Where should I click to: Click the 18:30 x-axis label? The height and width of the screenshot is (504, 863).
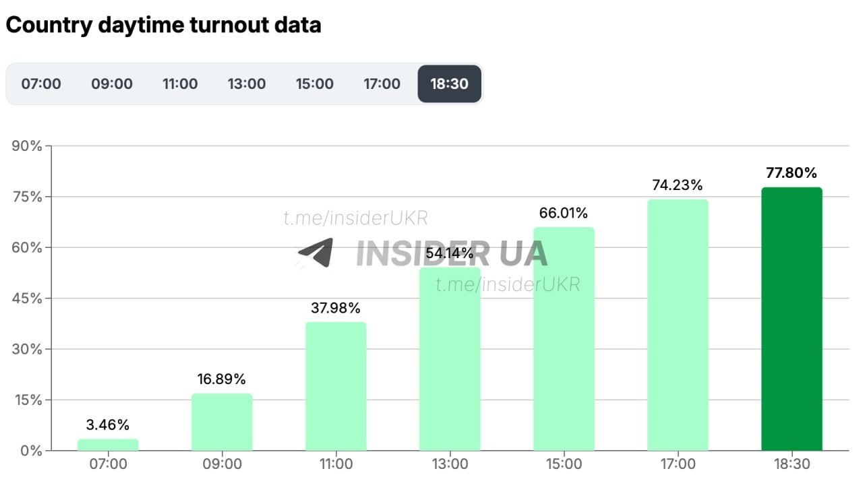point(792,464)
